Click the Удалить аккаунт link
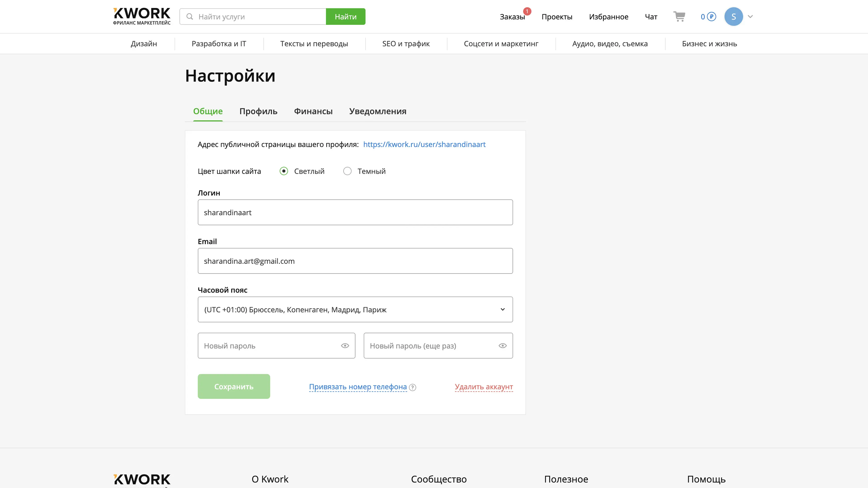This screenshot has width=868, height=488. 484,387
